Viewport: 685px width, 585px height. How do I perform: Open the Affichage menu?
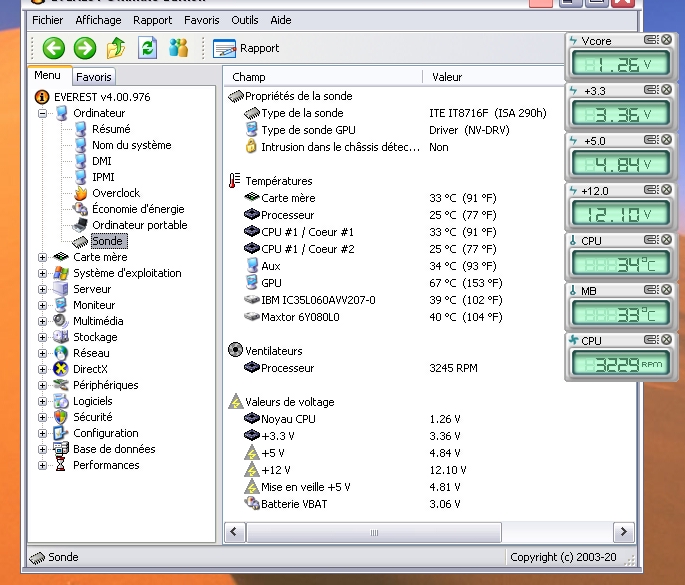click(x=98, y=20)
